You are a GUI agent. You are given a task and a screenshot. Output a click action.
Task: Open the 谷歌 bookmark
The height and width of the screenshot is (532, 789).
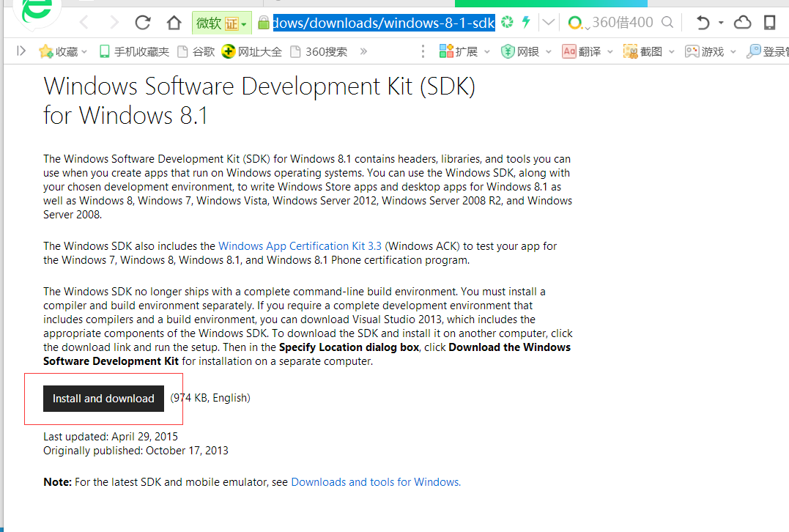tap(196, 51)
